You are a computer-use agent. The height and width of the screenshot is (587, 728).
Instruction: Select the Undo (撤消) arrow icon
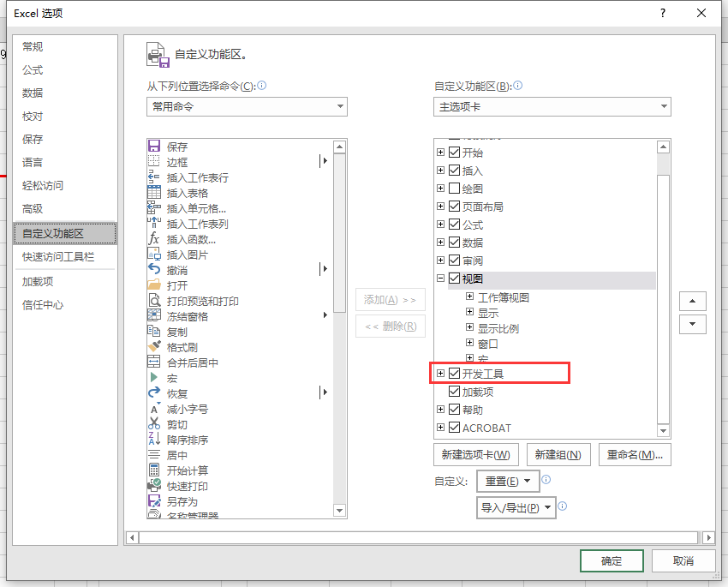(x=154, y=270)
